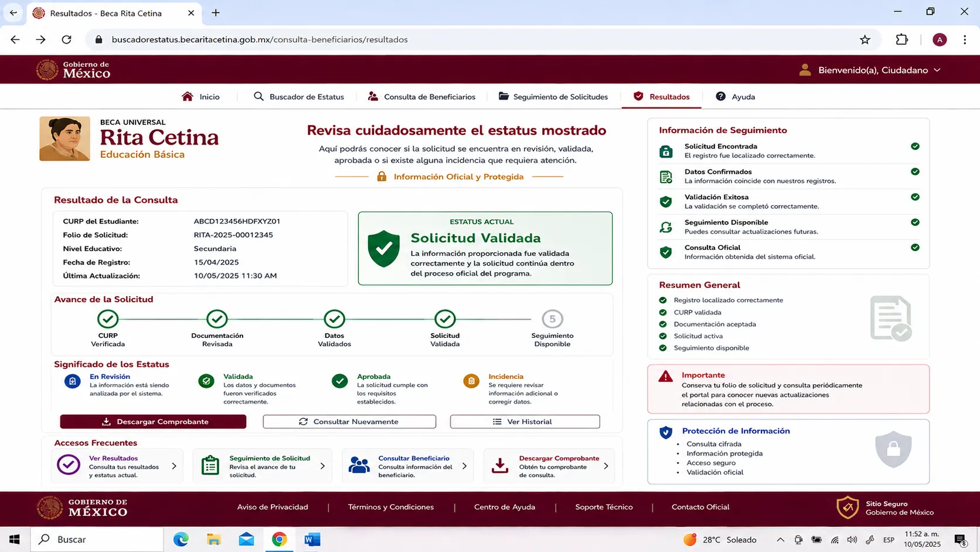Click step 5 Seguimiento Disponible progress marker
The image size is (980, 552).
(x=552, y=319)
